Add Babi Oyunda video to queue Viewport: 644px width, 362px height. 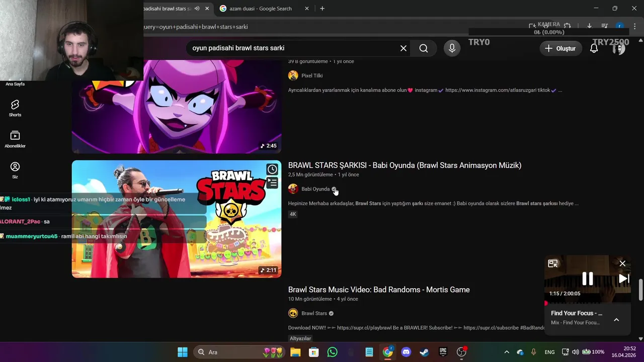click(272, 183)
